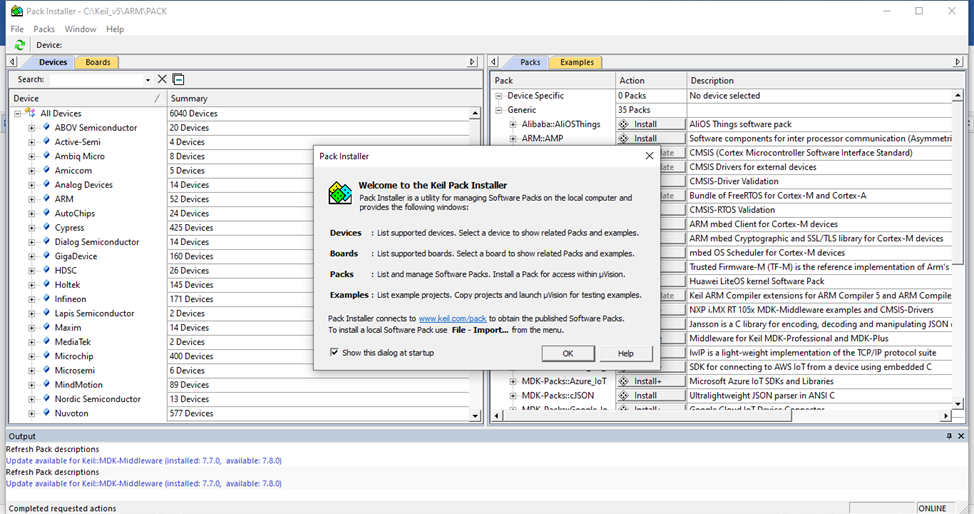Screen dimensions: 974x514
Task: Select the MediaTek tree row
Action: (72, 342)
